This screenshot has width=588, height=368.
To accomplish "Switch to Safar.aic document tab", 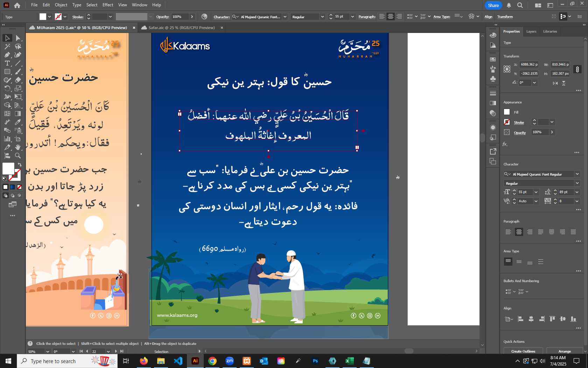I will click(181, 28).
